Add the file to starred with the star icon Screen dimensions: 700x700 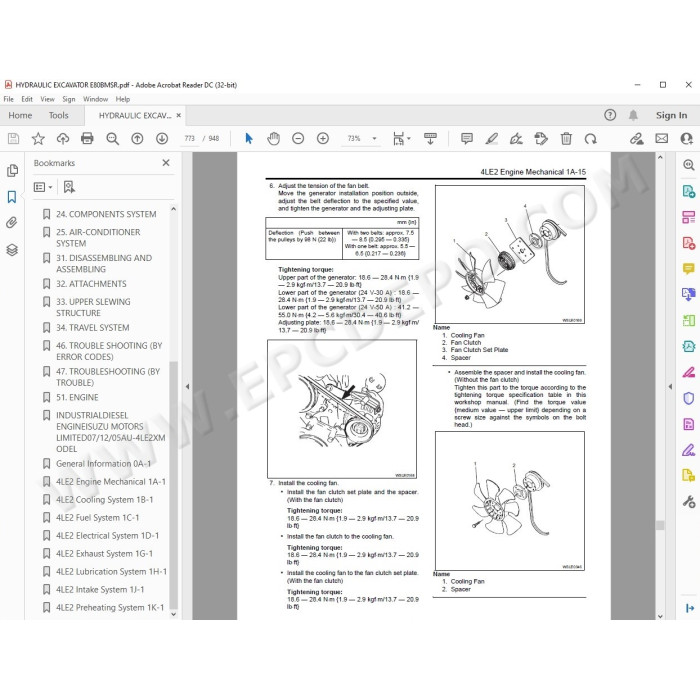(x=38, y=139)
